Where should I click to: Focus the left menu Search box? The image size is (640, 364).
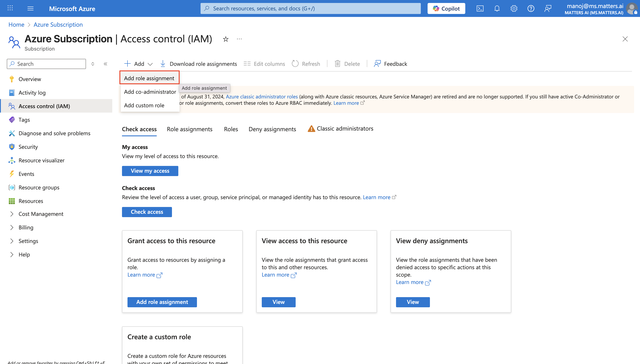coord(46,64)
